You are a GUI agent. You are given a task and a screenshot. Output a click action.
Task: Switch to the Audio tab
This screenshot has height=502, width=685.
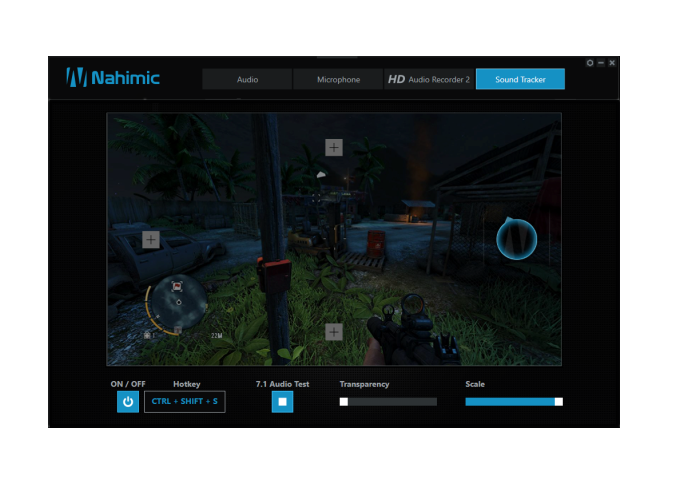[247, 79]
